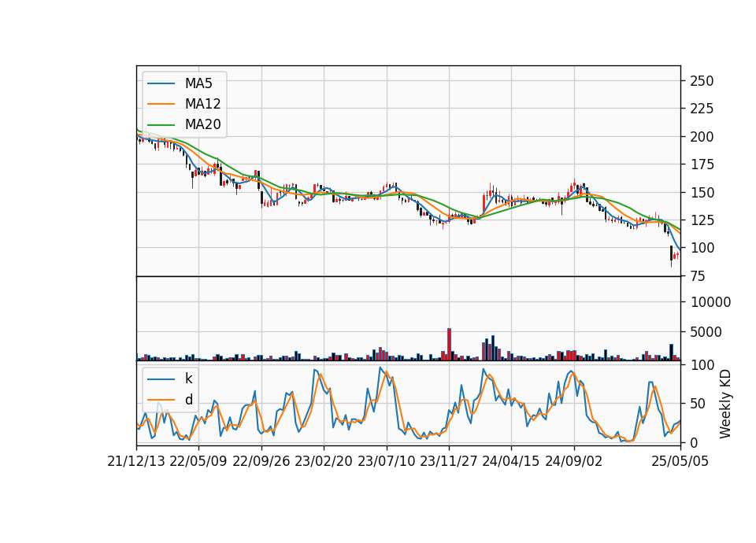Click the 75 price axis label
Image resolution: width=756 pixels, height=543 pixels.
coord(698,276)
